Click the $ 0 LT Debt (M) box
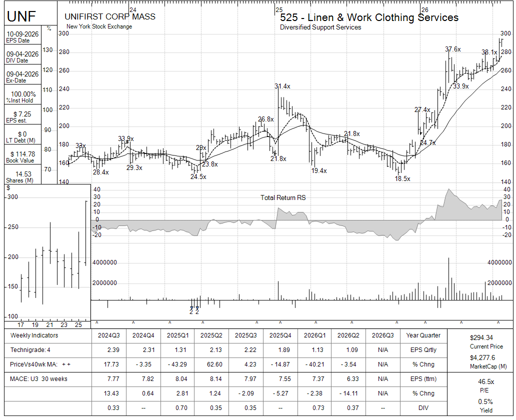516x420 pixels. pos(22,134)
